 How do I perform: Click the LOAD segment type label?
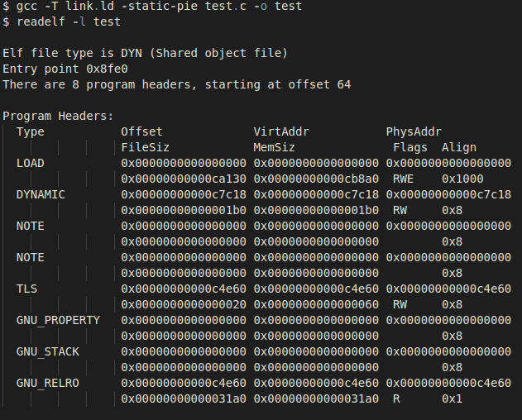(31, 163)
